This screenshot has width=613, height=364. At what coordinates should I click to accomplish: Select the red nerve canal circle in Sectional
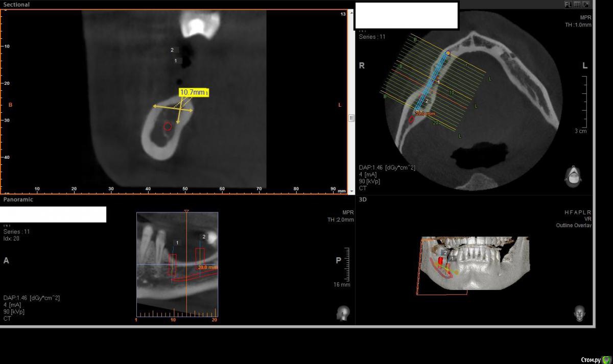click(x=168, y=127)
